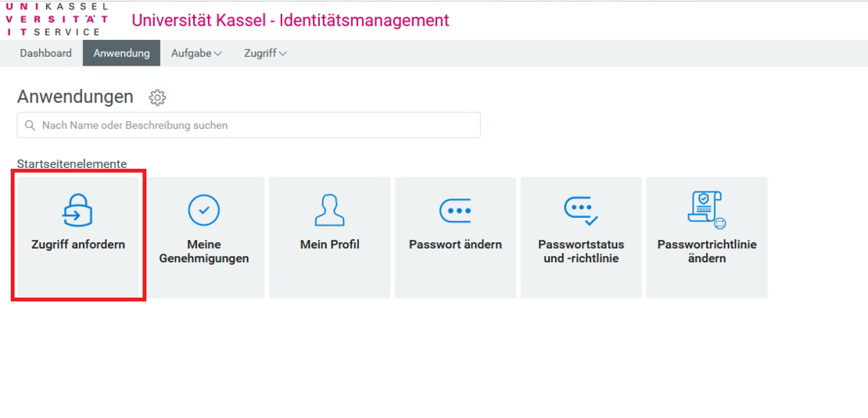Viewport: 868px width, 418px height.
Task: Open the 'Mein Profil' text label
Action: [329, 245]
